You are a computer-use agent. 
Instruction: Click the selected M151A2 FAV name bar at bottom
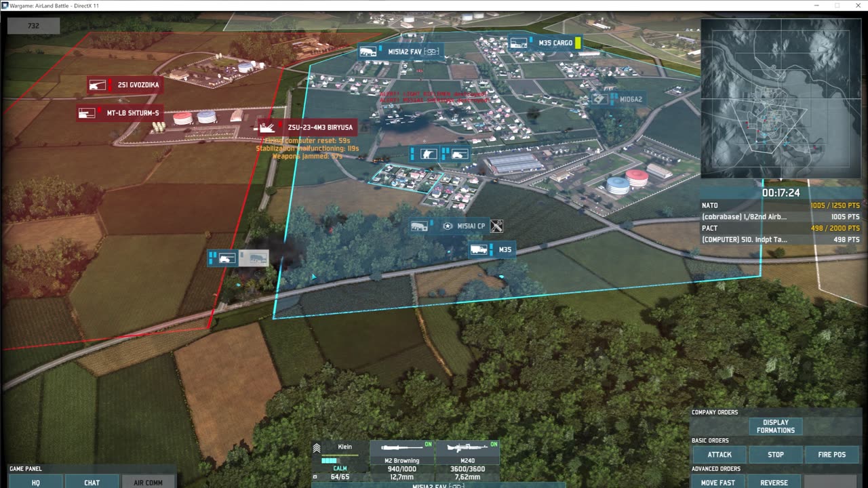coord(438,485)
